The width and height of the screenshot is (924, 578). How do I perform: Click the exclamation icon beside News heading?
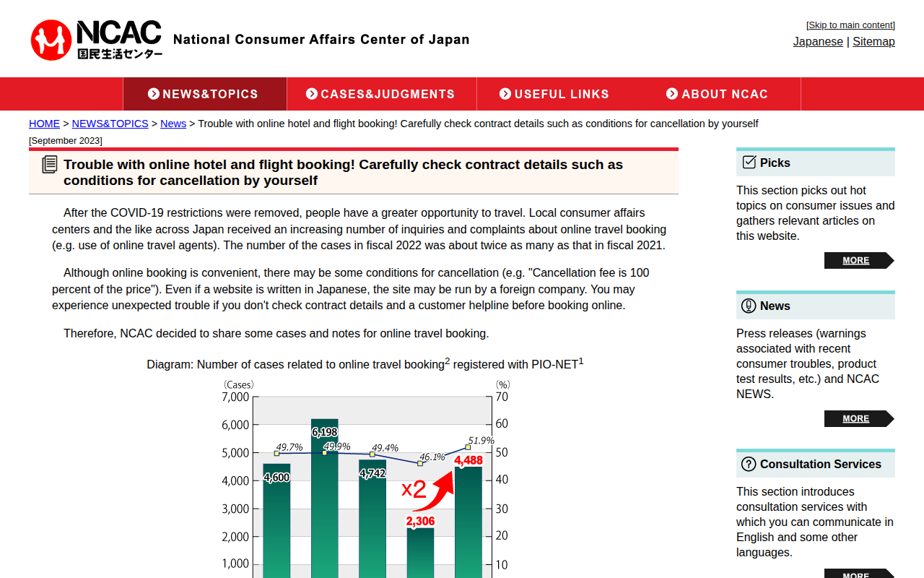[x=748, y=305]
